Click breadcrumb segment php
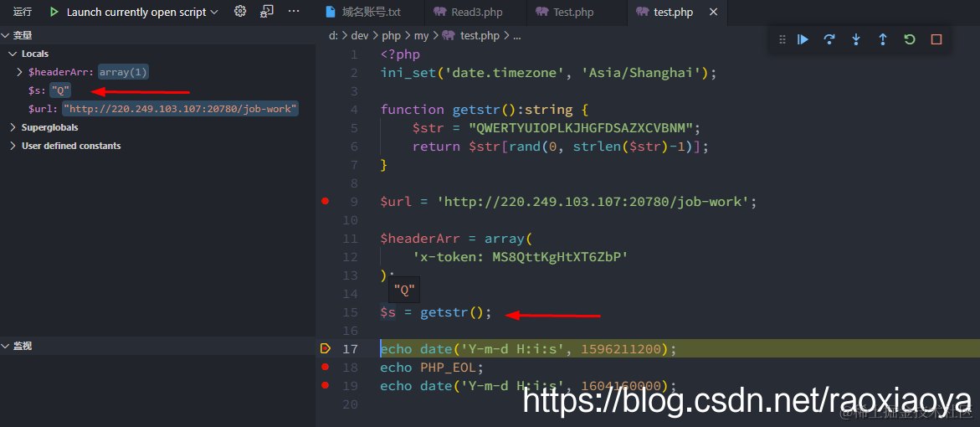Viewport: 980px width, 427px height. click(391, 36)
